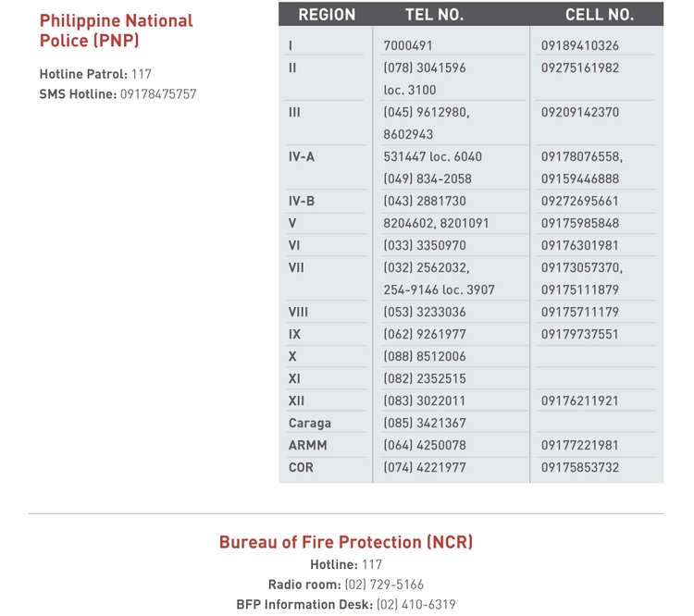Click Region IV-B telephone (043) 2881730

coord(425,201)
